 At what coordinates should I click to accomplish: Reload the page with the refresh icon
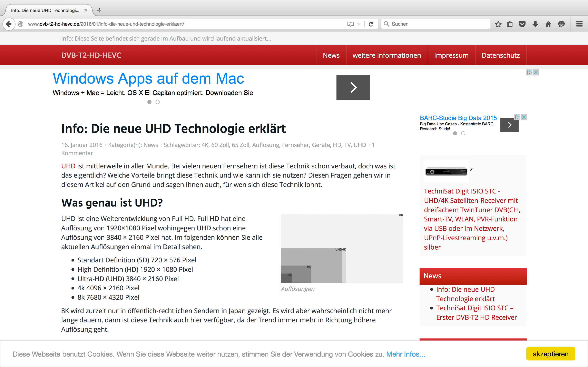click(371, 24)
